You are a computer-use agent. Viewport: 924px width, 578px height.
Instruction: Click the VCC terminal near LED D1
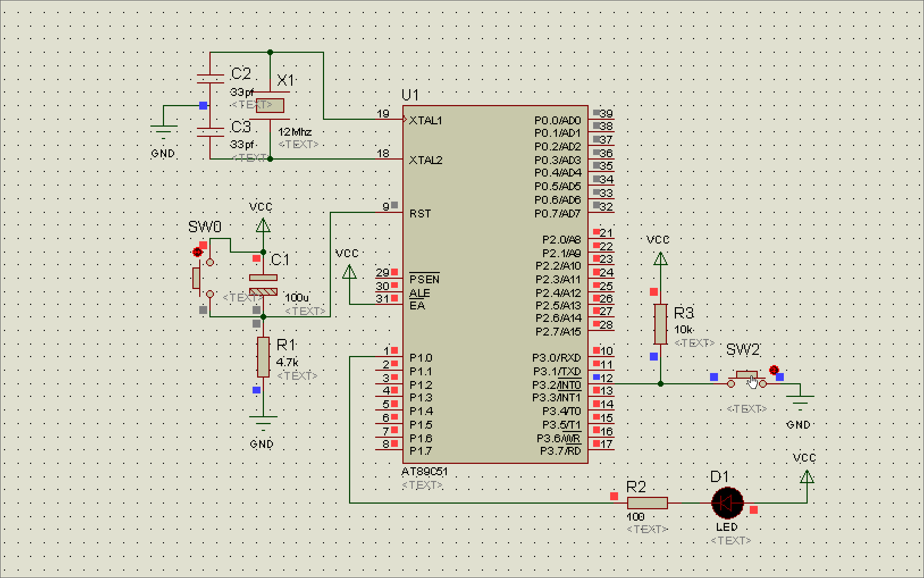(807, 477)
